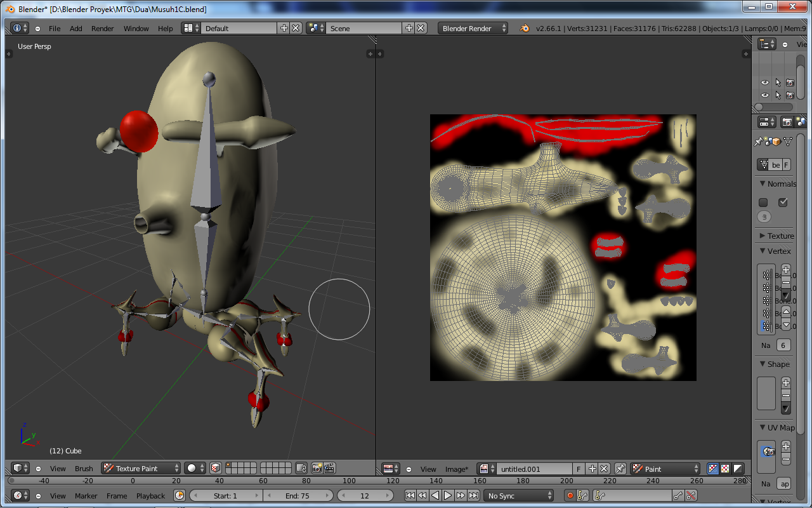Take a screenshot with the camera-star icon
Screen dimensions: 812x508
click(x=317, y=468)
